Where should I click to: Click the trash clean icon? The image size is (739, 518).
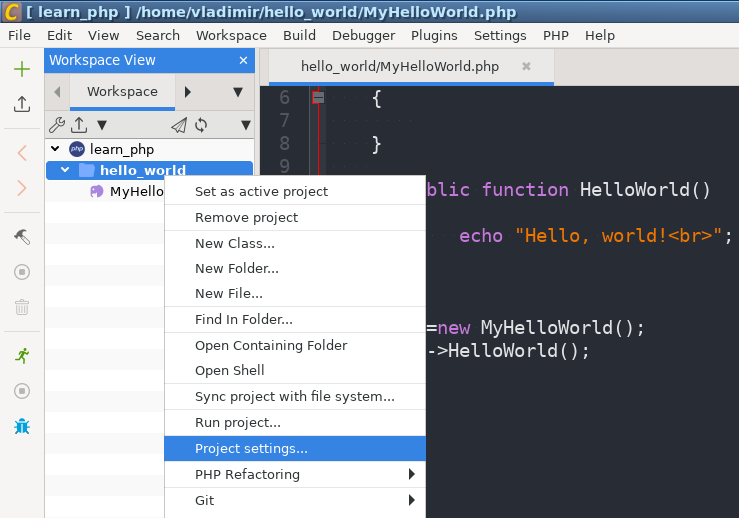point(22,307)
